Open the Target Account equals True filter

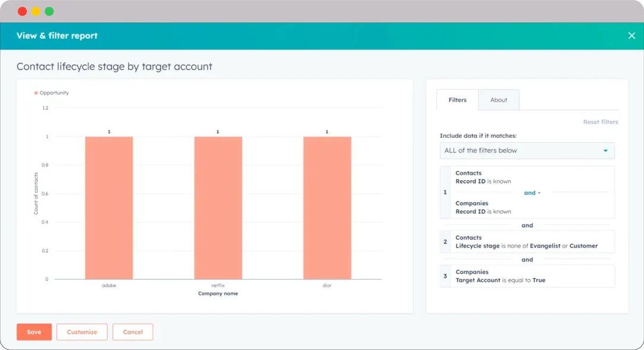click(x=526, y=276)
